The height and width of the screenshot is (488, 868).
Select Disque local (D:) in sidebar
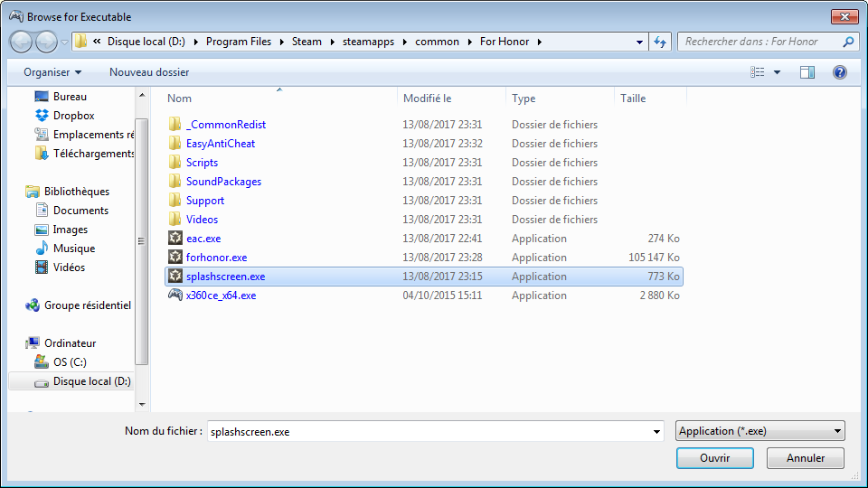[x=91, y=381]
